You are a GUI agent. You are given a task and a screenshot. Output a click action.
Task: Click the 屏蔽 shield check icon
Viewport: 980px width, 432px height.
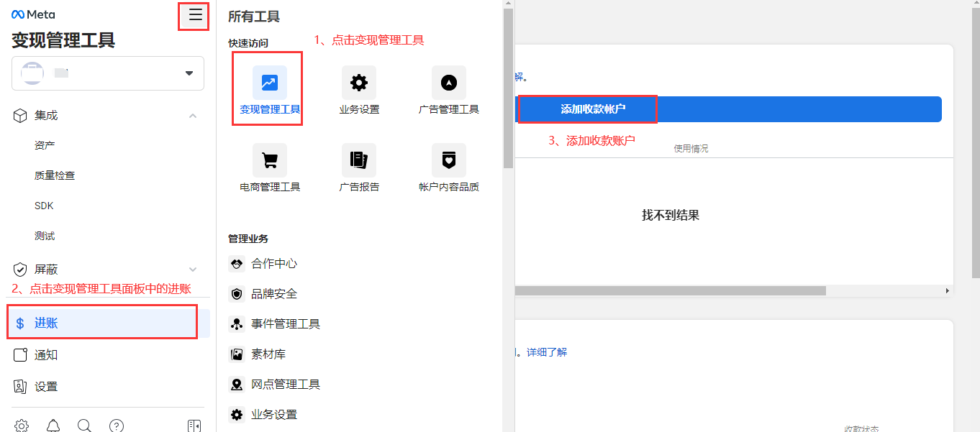[x=21, y=270]
